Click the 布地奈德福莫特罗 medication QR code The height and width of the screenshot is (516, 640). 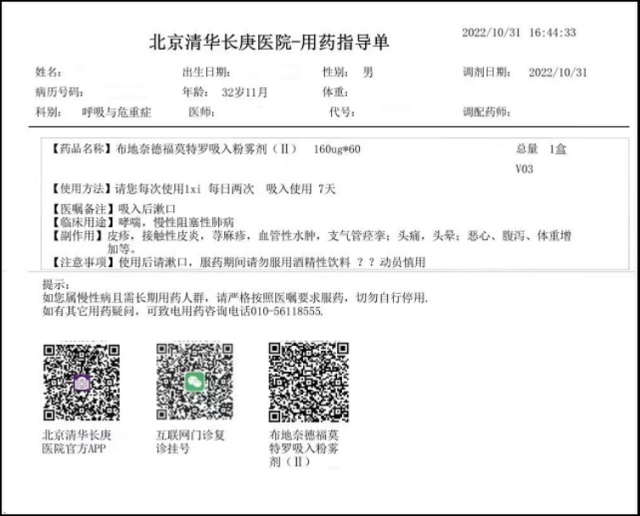point(308,381)
